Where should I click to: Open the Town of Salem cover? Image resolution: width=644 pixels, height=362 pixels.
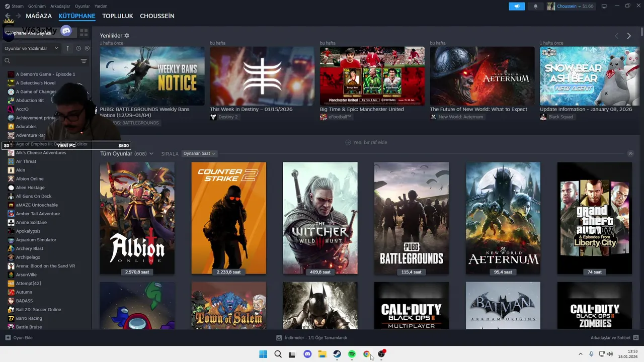pyautogui.click(x=229, y=306)
